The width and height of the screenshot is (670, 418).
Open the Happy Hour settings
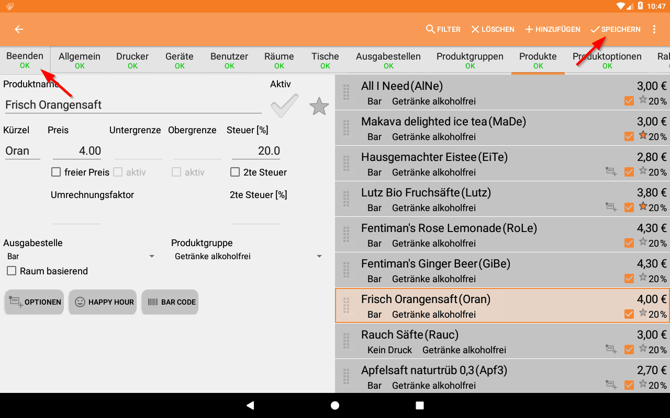[x=103, y=302]
